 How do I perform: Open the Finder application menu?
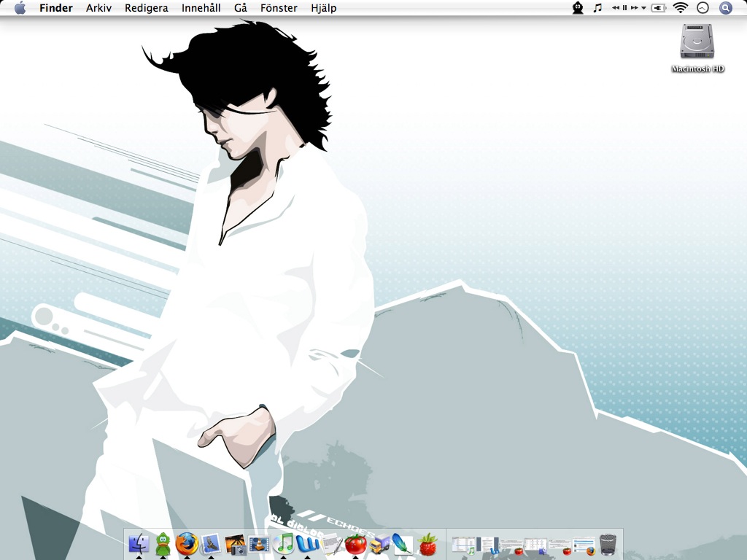55,8
